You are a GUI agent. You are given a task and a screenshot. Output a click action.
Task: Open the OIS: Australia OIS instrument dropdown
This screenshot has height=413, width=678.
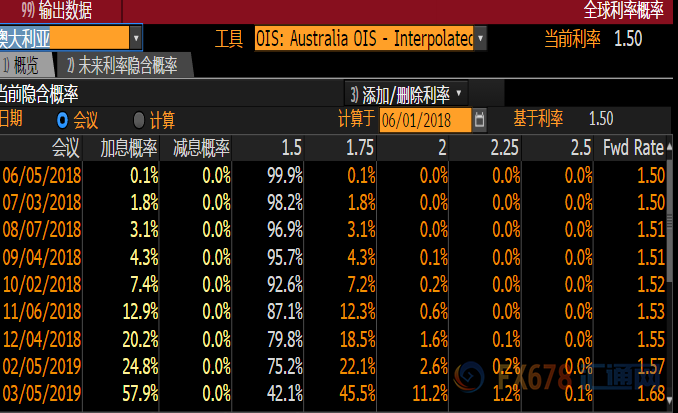pos(481,39)
